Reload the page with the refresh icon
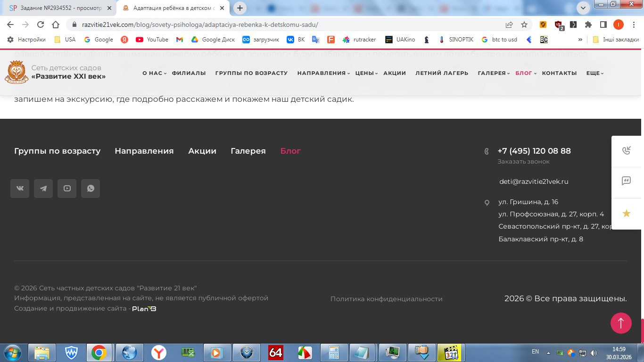 click(41, 25)
